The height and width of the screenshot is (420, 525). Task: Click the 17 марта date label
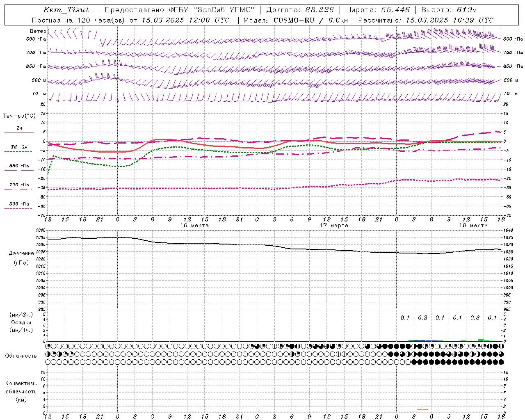334,226
